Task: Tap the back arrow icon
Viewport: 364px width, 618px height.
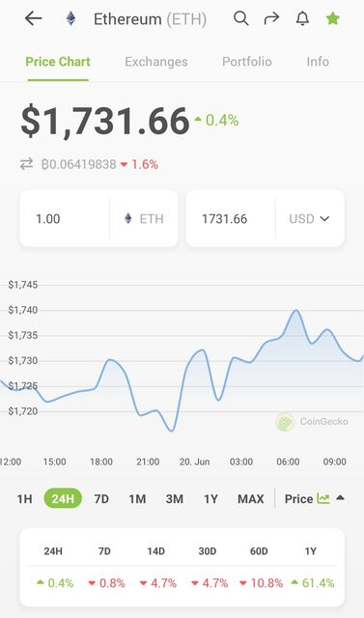Action: (34, 18)
